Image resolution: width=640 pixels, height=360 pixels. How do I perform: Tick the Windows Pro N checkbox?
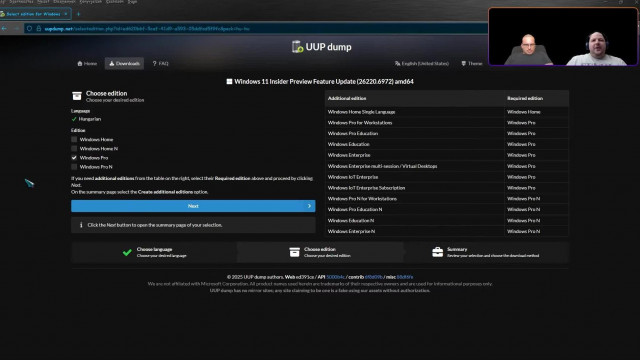coord(74,167)
